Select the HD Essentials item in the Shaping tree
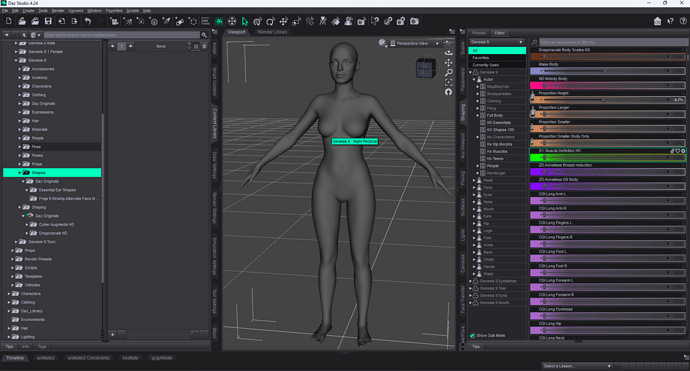Image resolution: width=690 pixels, height=371 pixels. (499, 122)
